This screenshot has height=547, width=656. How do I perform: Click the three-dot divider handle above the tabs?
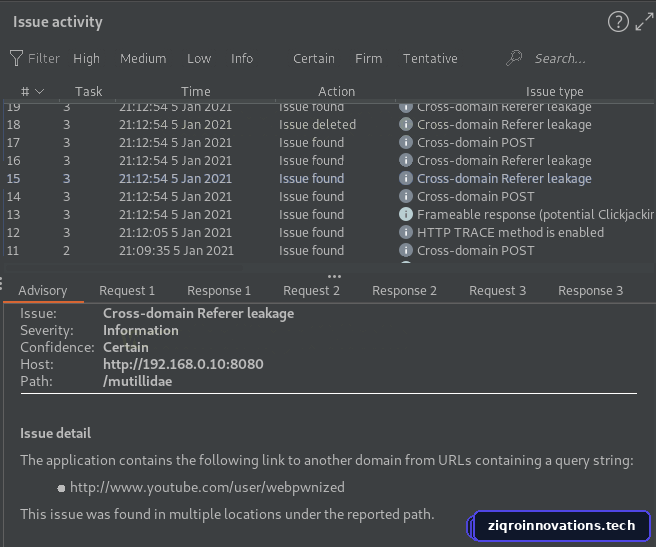tap(334, 276)
